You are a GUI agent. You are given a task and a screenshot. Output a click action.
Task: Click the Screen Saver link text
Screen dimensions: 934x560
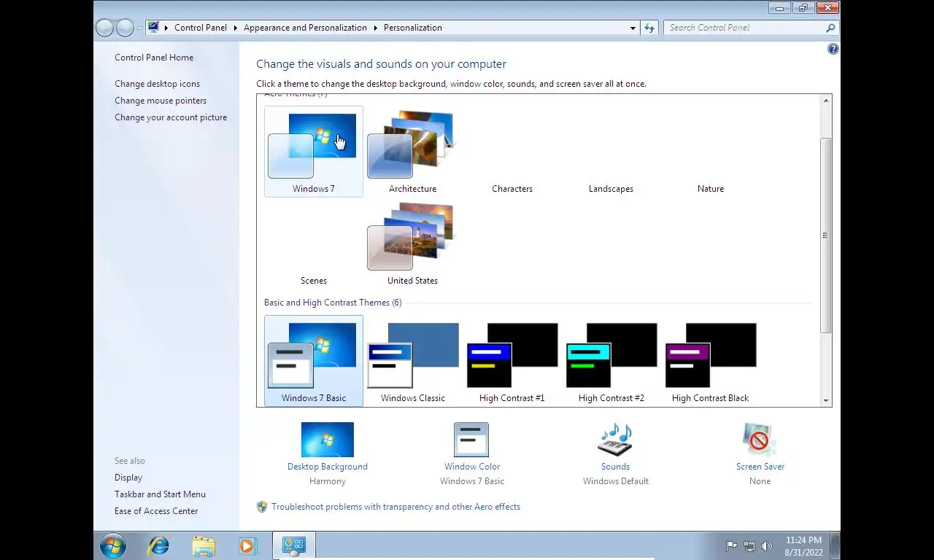pos(760,467)
